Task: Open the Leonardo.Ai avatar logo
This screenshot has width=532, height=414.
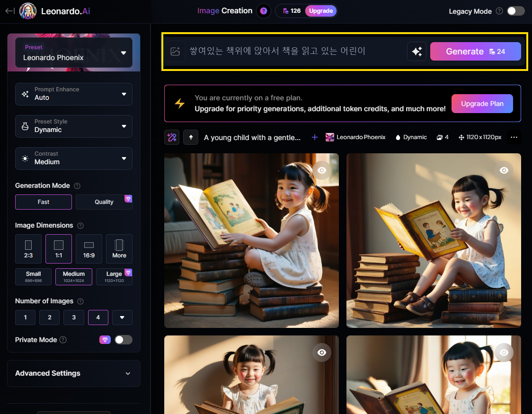Action: pos(28,11)
